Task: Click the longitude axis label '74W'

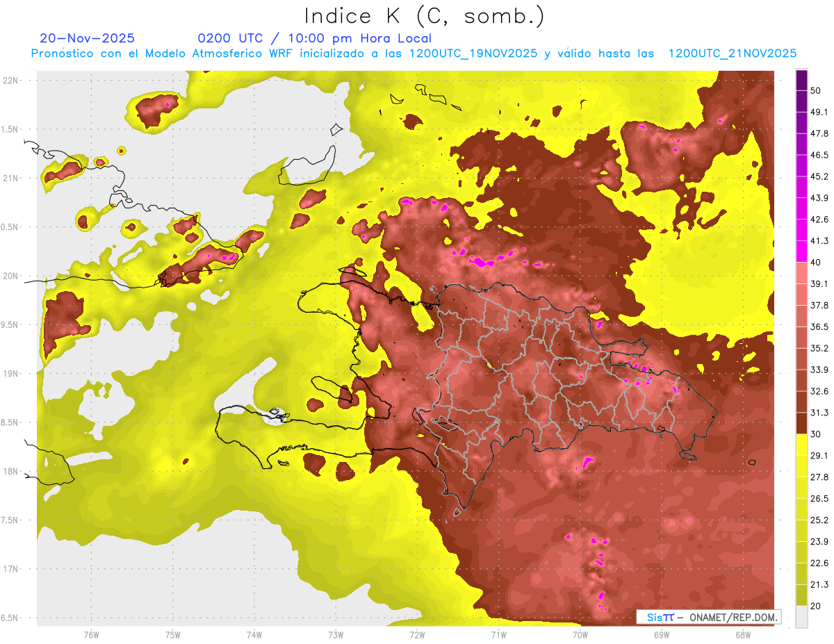Action: (254, 635)
